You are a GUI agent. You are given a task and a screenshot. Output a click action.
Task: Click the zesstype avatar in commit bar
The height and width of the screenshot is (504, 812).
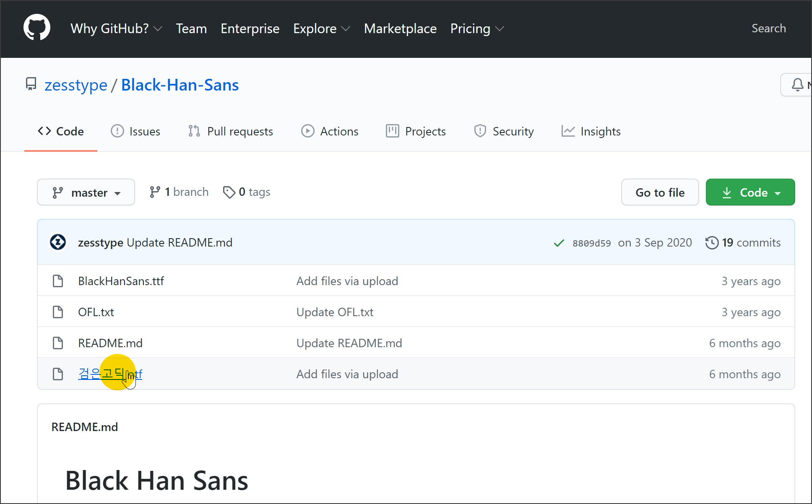(x=58, y=242)
